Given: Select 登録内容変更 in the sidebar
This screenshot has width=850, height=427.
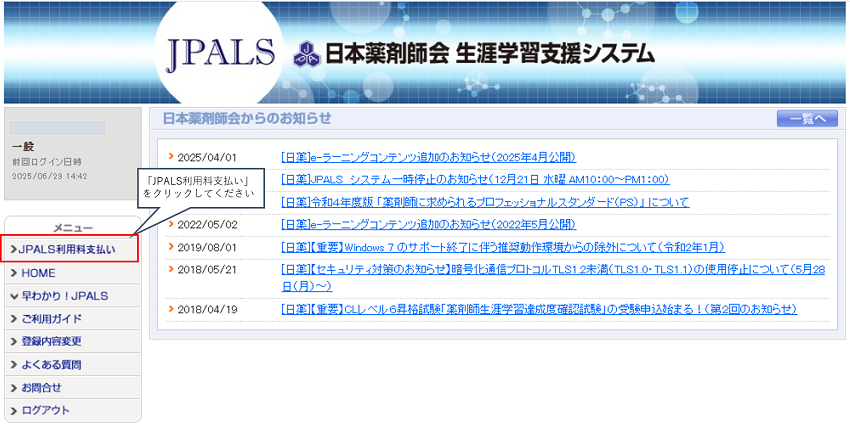Looking at the screenshot, I should (x=51, y=342).
